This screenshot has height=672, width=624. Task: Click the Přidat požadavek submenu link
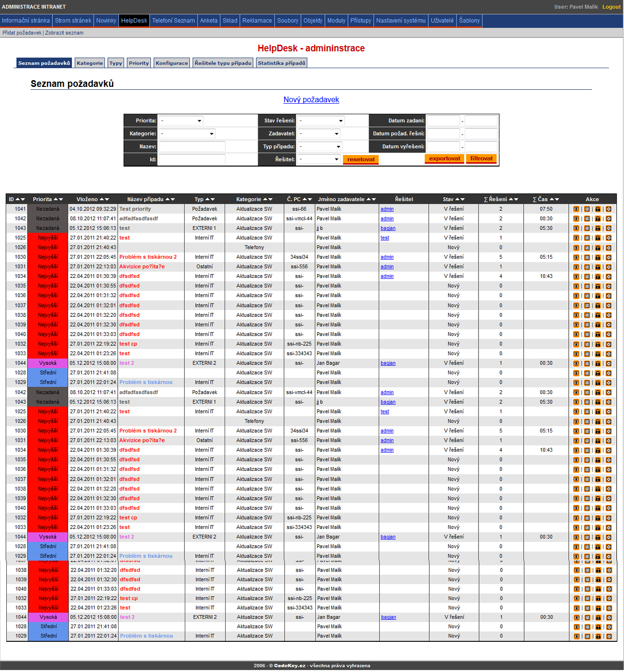pos(22,33)
